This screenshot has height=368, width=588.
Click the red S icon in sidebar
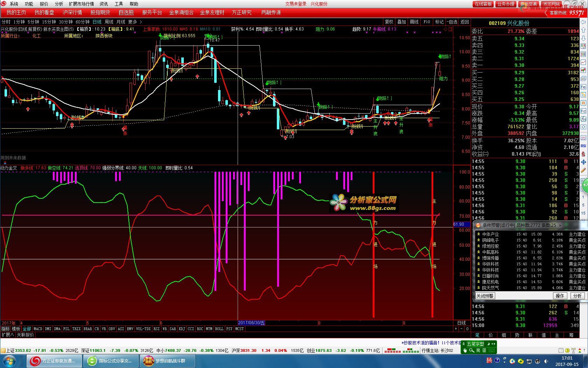point(583,154)
